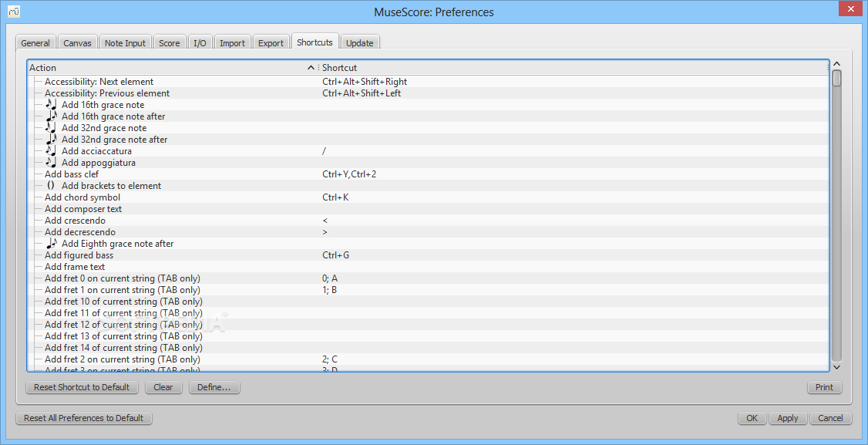Switch to the Import tab
868x445 pixels.
point(233,43)
